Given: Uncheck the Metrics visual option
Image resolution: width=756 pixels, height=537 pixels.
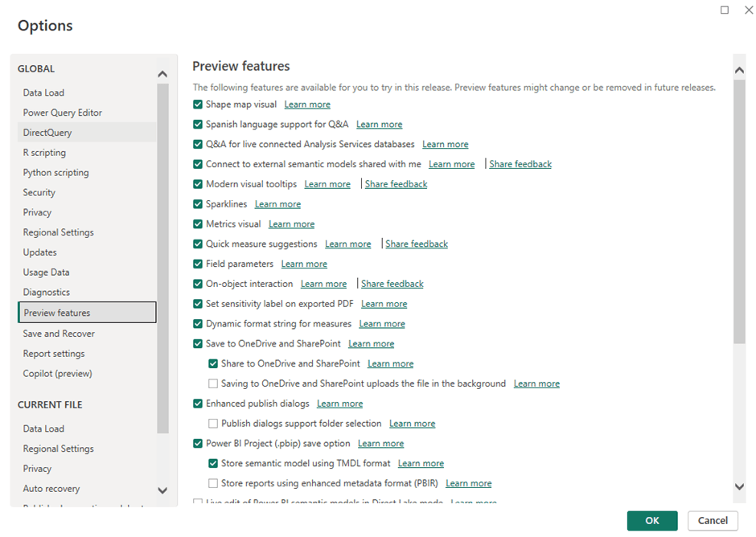Looking at the screenshot, I should [x=198, y=224].
